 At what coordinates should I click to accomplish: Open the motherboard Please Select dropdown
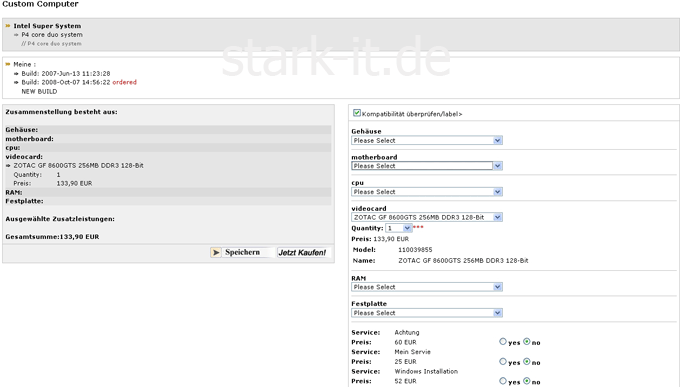pos(427,166)
